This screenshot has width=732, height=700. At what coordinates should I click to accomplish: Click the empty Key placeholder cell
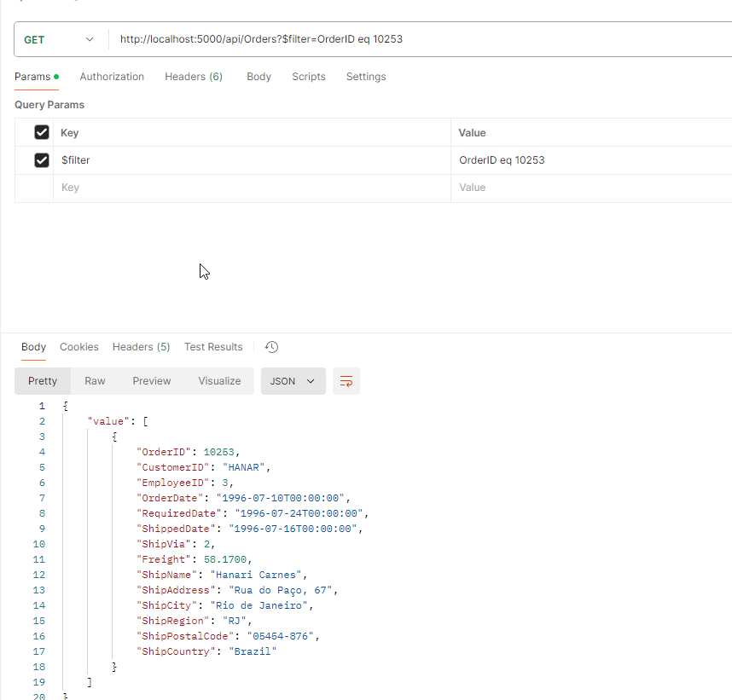click(251, 188)
